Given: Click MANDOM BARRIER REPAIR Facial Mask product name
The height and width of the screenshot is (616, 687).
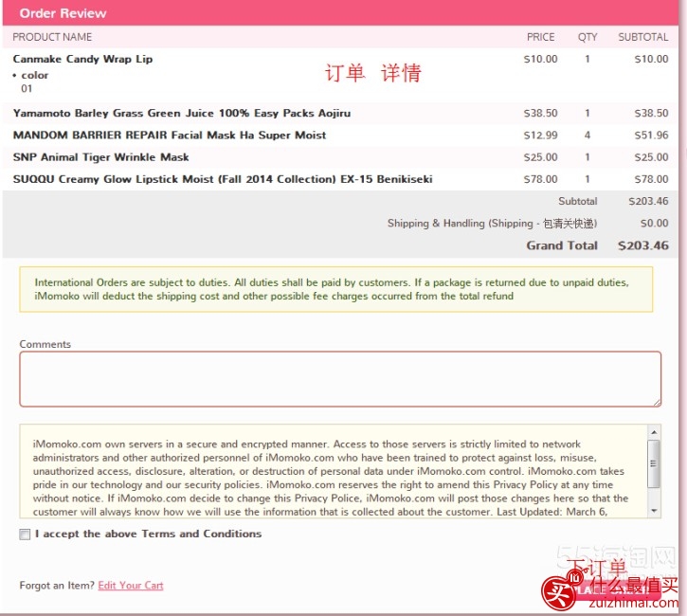Looking at the screenshot, I should 170,136.
